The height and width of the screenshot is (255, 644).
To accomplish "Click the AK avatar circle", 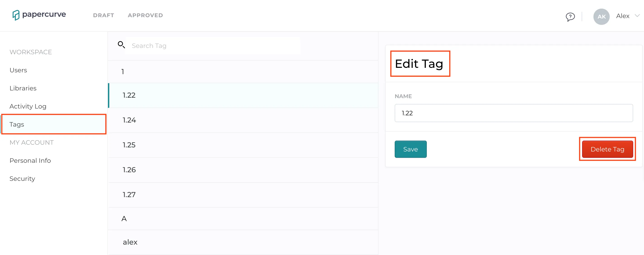I will 601,17.
